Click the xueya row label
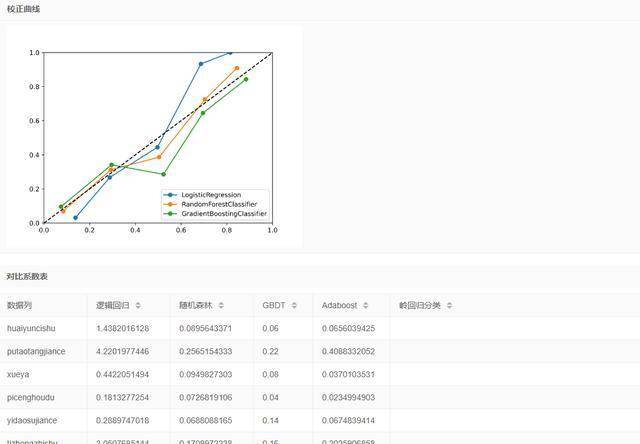The width and height of the screenshot is (640, 444). click(x=18, y=375)
